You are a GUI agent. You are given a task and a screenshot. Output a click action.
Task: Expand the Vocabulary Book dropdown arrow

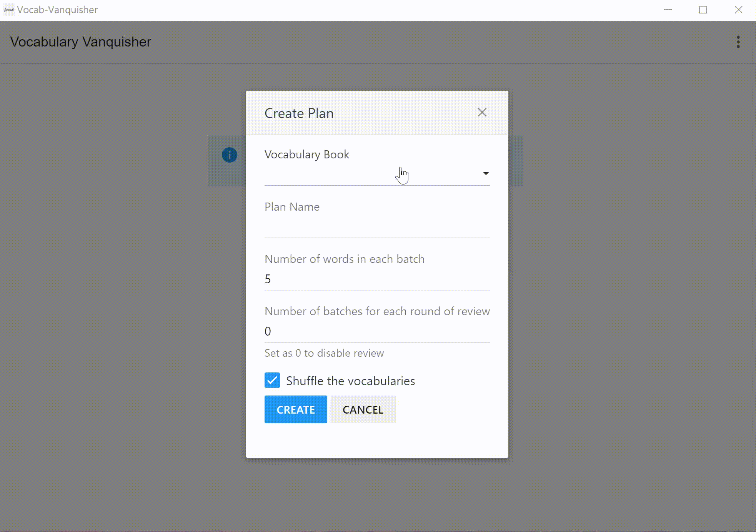[486, 174]
